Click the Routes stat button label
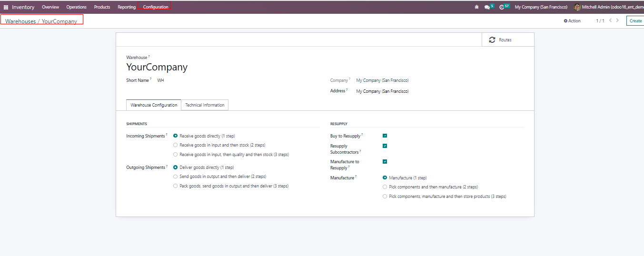This screenshot has width=644, height=256. coord(505,40)
